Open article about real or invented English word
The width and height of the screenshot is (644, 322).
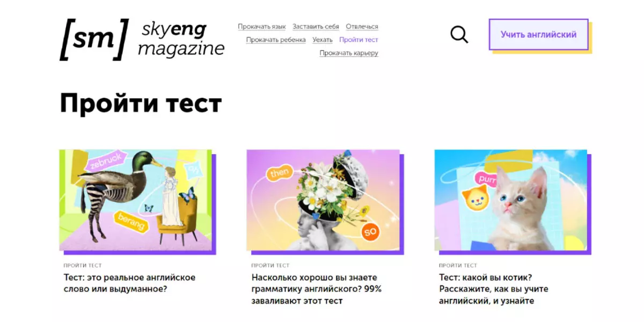click(127, 283)
